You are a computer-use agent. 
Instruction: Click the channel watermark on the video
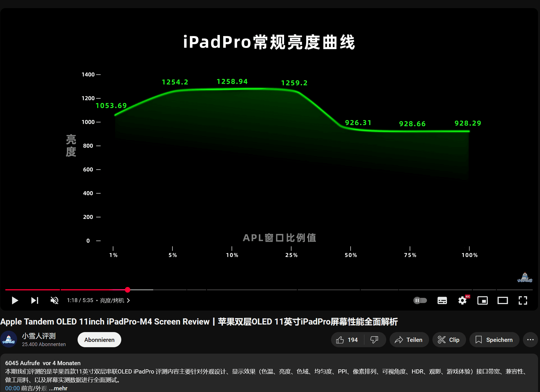tap(525, 277)
